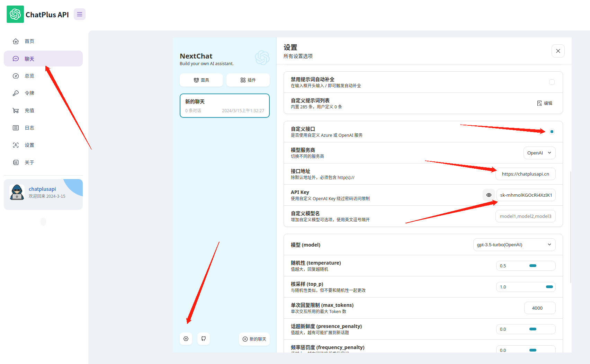The height and width of the screenshot is (364, 590).
Task: Click the notebook icon beside 关于
Action: (16, 162)
